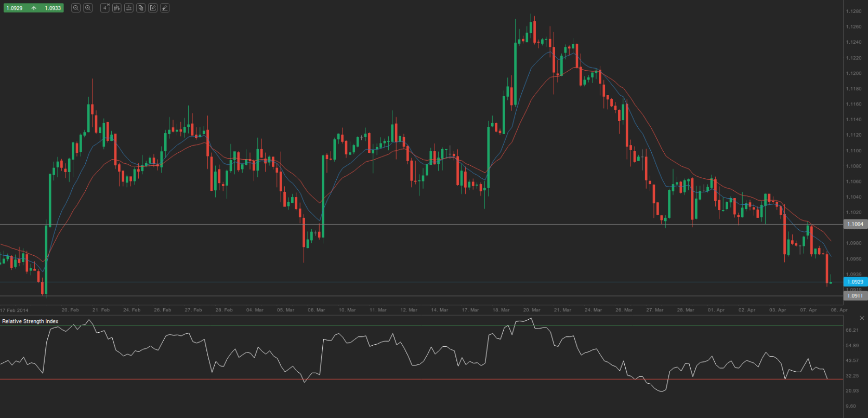The image size is (868, 418).
Task: Click the zoom in magnifier icon
Action: [x=88, y=8]
